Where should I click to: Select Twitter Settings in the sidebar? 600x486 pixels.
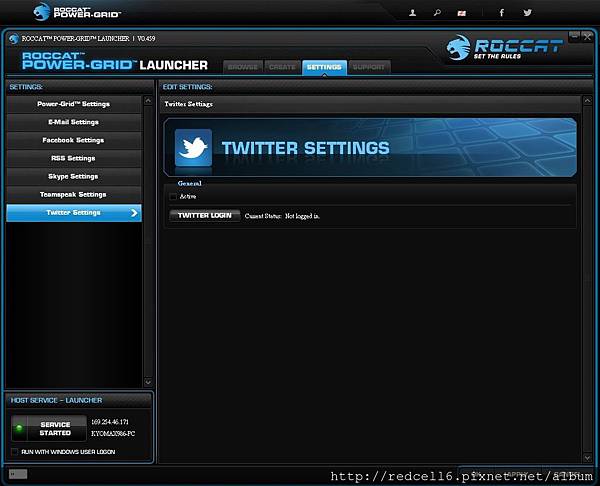(x=74, y=213)
